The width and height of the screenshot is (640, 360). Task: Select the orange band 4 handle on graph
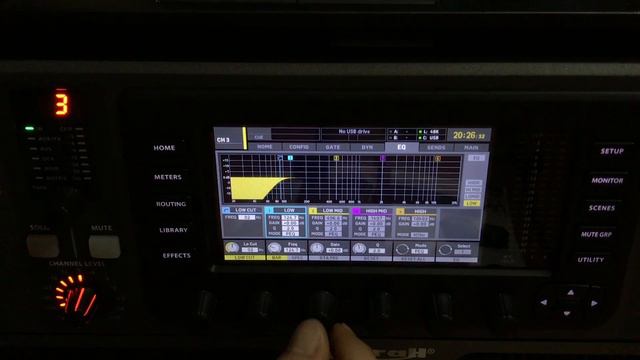pyautogui.click(x=438, y=158)
